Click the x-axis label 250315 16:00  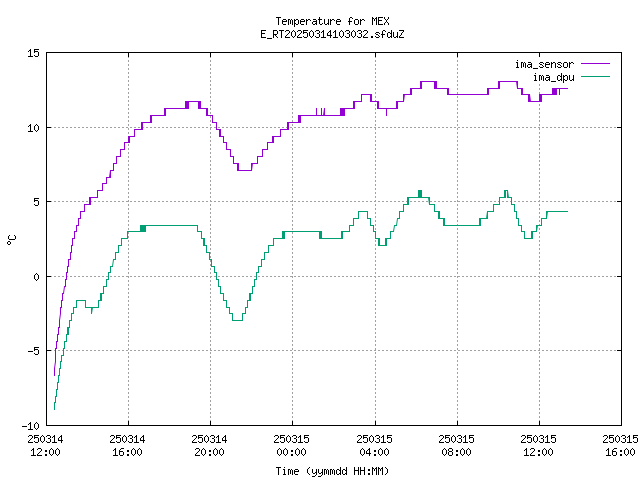tap(620, 446)
